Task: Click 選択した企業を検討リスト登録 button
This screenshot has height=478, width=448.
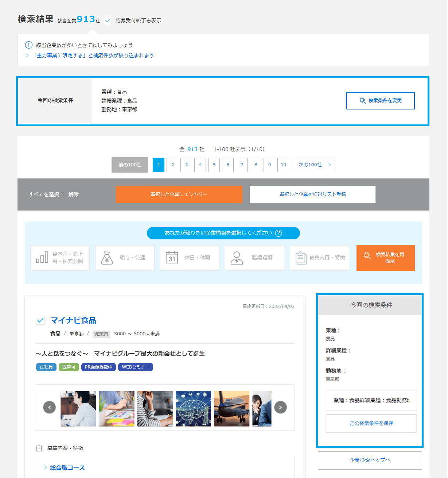Action: click(313, 194)
